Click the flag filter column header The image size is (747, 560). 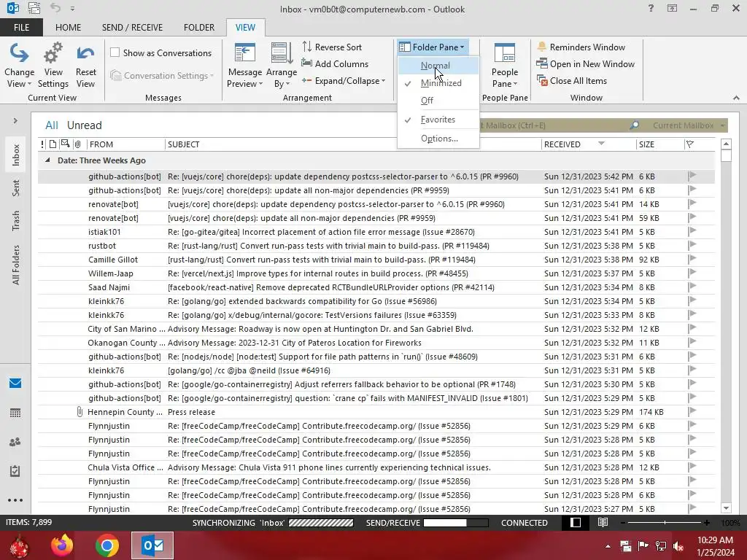[x=690, y=144]
